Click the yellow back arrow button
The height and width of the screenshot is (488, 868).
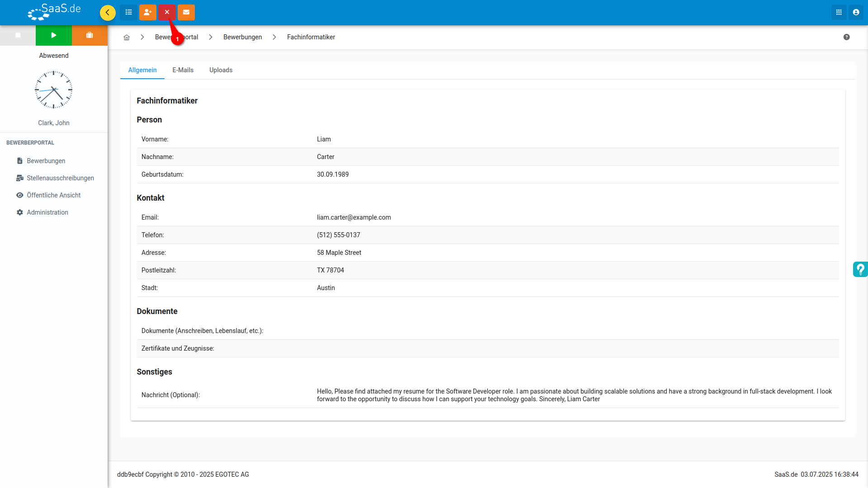pyautogui.click(x=108, y=13)
